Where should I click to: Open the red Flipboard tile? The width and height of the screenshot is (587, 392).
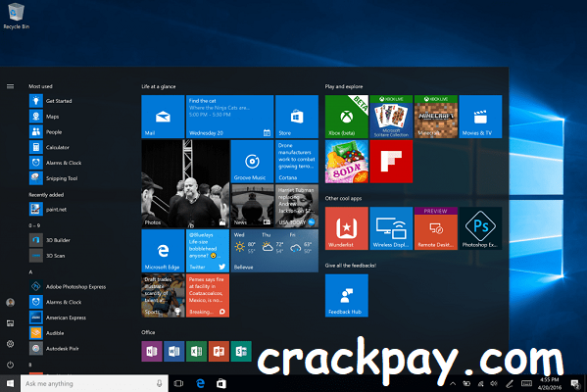(x=391, y=162)
